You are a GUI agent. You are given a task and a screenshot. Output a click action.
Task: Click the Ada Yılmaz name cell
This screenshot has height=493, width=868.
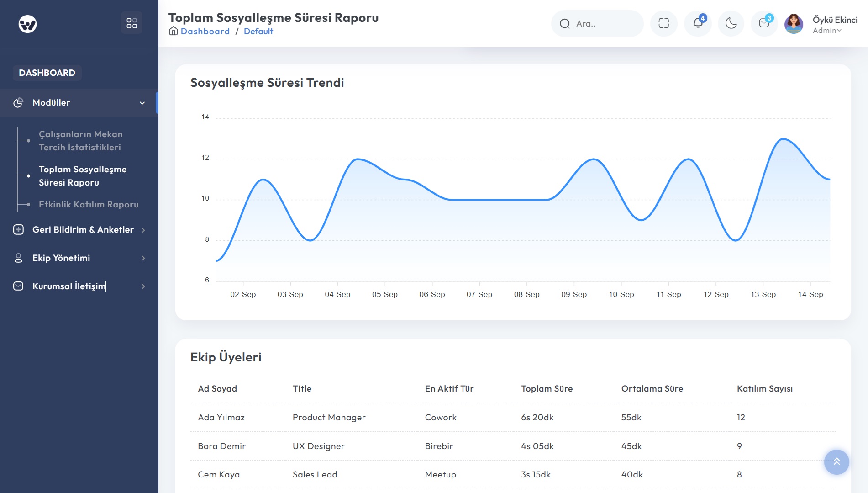coord(221,418)
